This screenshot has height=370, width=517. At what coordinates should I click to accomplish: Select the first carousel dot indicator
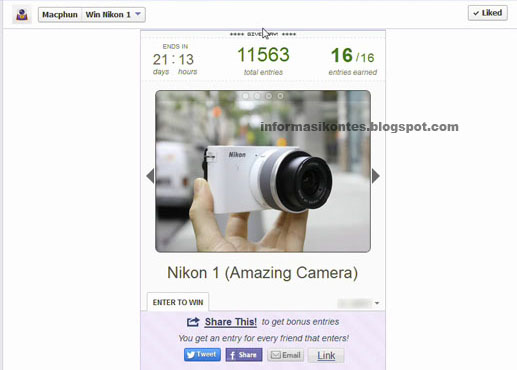click(246, 96)
